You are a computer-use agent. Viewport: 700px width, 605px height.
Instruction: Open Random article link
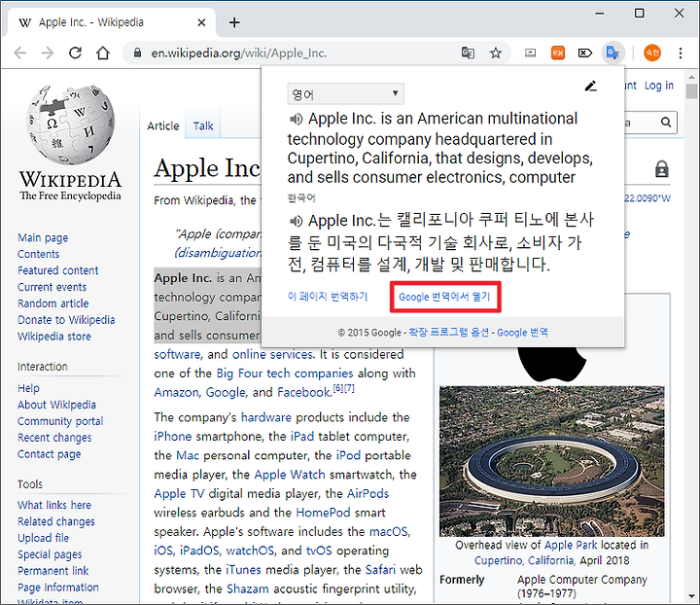click(x=53, y=303)
